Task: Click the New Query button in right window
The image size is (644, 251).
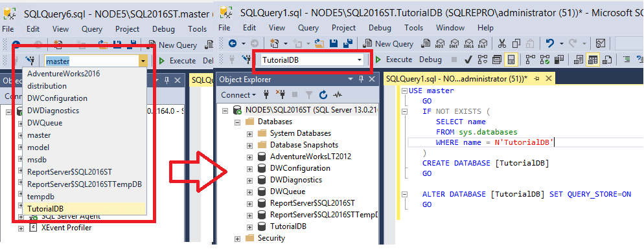Action: pyautogui.click(x=388, y=43)
